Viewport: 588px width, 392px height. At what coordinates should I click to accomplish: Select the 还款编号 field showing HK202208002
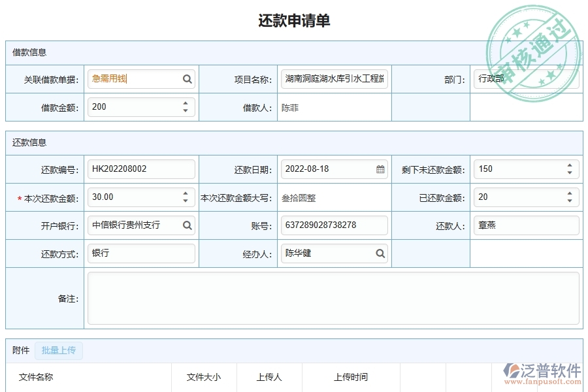point(141,169)
